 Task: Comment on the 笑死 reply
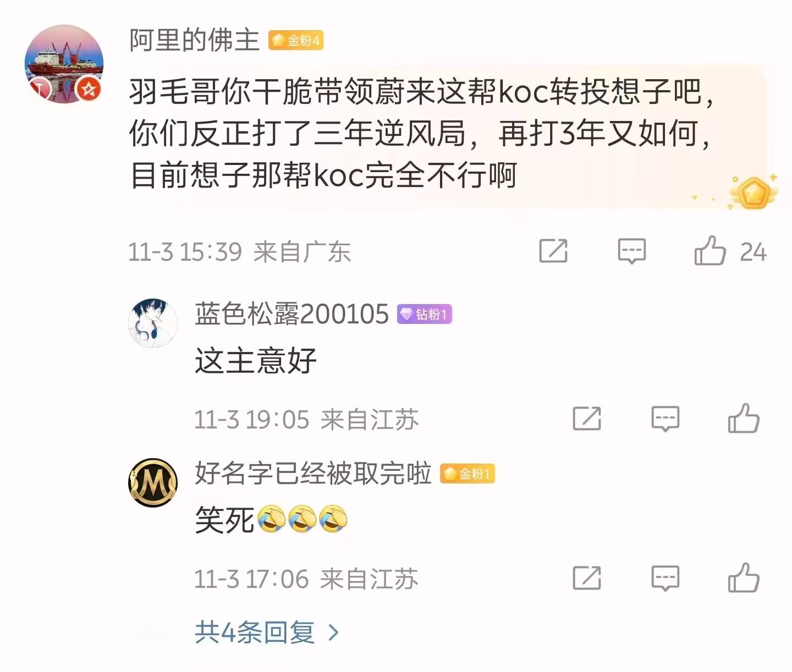point(665,578)
